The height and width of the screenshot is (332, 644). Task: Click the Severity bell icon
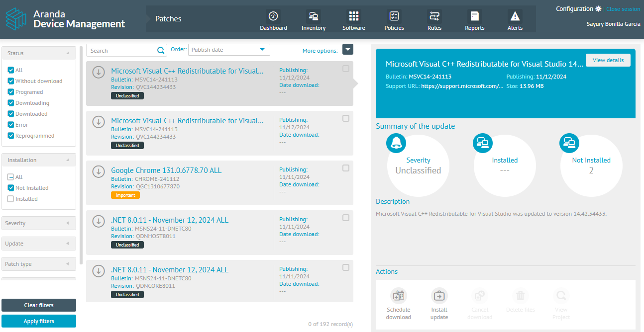pyautogui.click(x=396, y=143)
